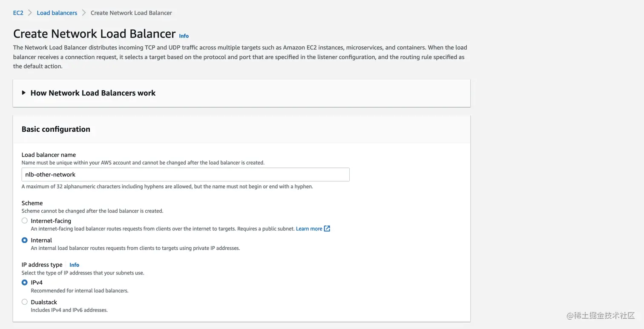Choose the Dualstack address type option
Viewport: 644px width, 329px height.
25,302
